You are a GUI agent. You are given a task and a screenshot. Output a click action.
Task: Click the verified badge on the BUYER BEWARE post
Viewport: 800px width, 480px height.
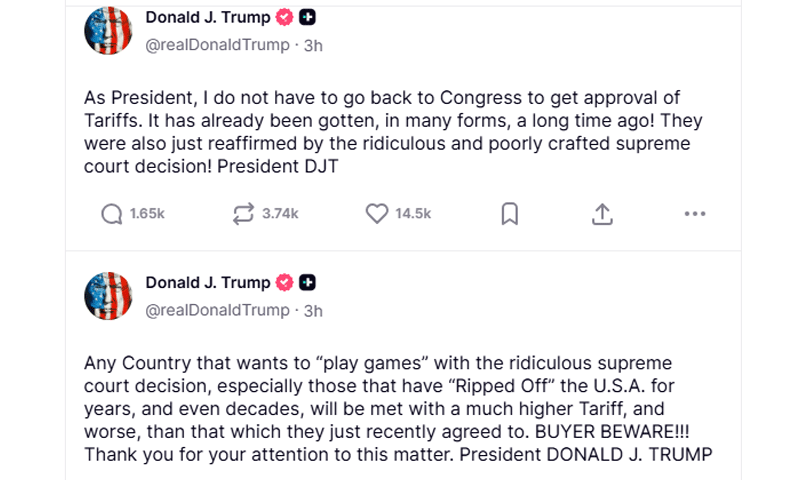point(286,283)
